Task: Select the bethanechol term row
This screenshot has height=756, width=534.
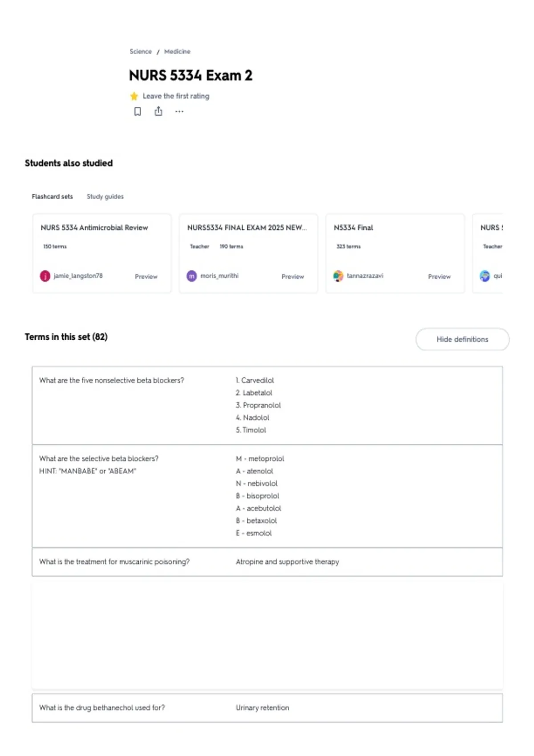Action: point(267,708)
